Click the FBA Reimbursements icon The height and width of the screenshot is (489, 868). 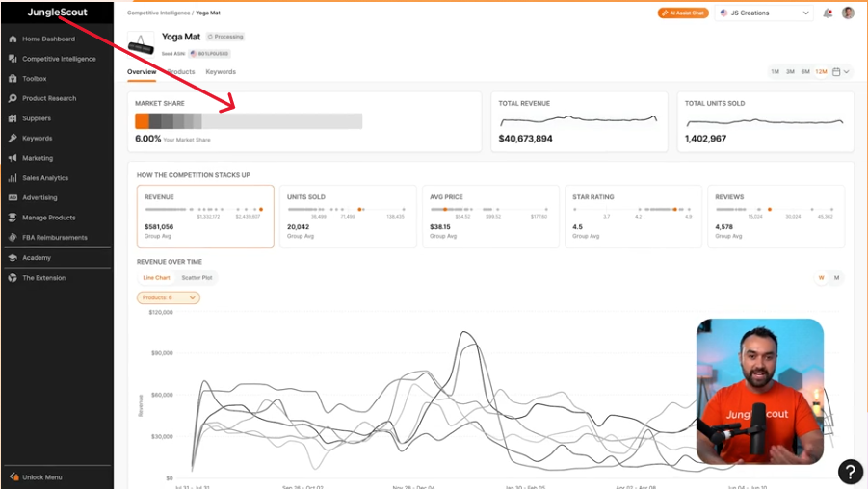13,238
